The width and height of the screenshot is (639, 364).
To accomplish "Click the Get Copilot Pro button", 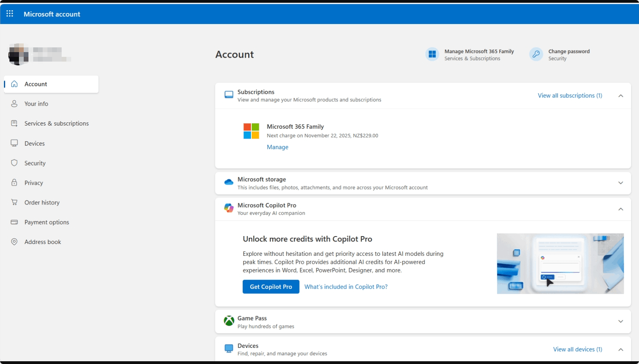I will pos(271,287).
